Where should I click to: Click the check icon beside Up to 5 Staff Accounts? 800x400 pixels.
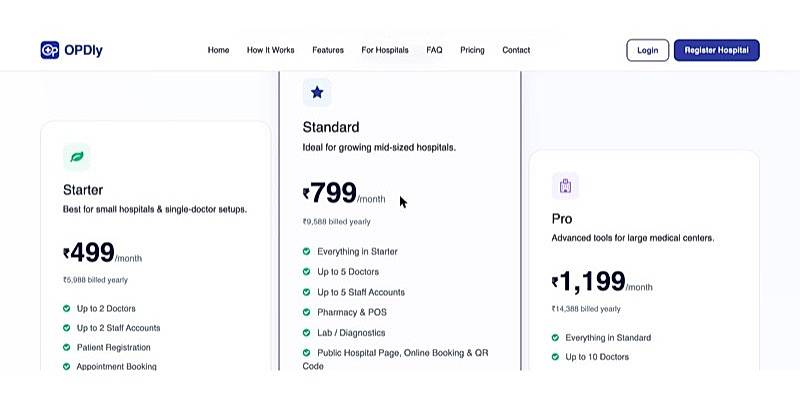(x=306, y=292)
